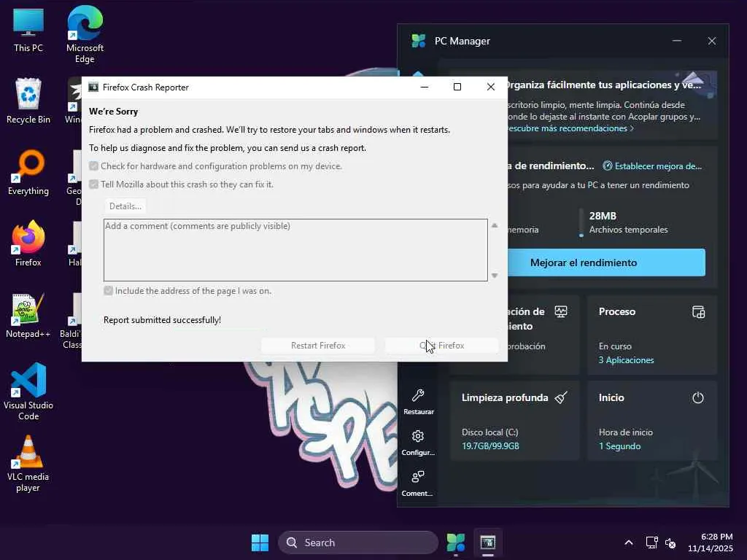Open the Proceso card

tap(652, 335)
